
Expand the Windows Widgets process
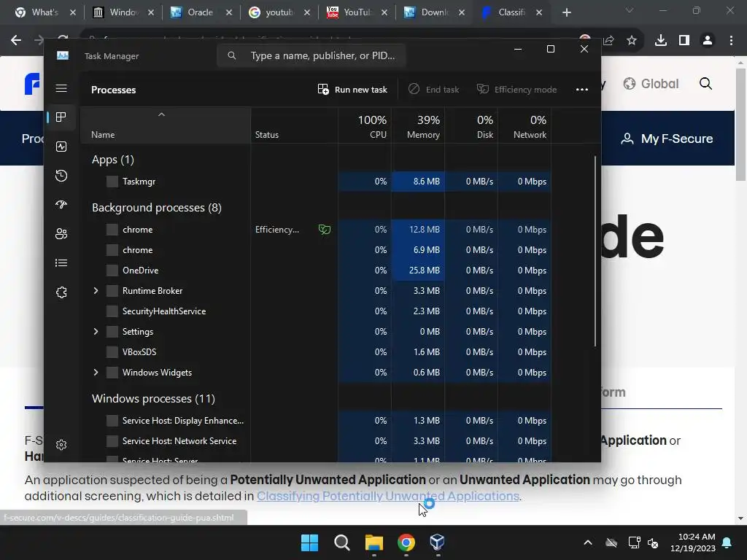tap(96, 373)
